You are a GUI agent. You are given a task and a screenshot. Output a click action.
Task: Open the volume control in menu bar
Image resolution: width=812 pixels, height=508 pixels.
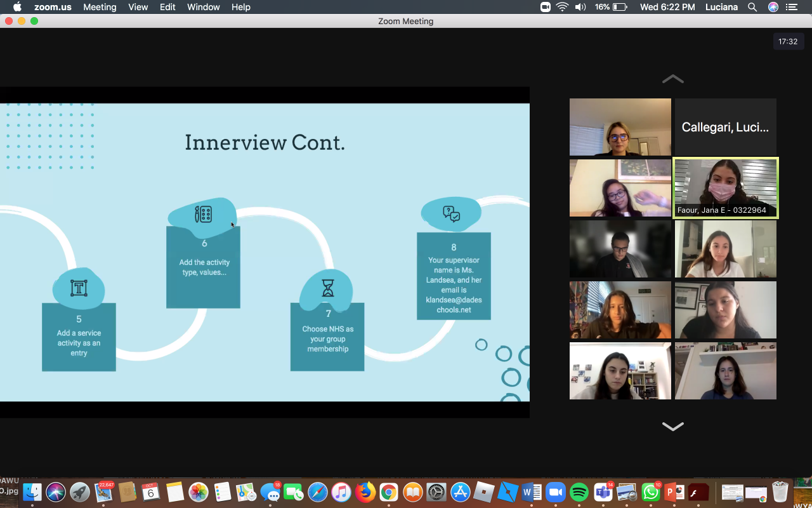(580, 7)
